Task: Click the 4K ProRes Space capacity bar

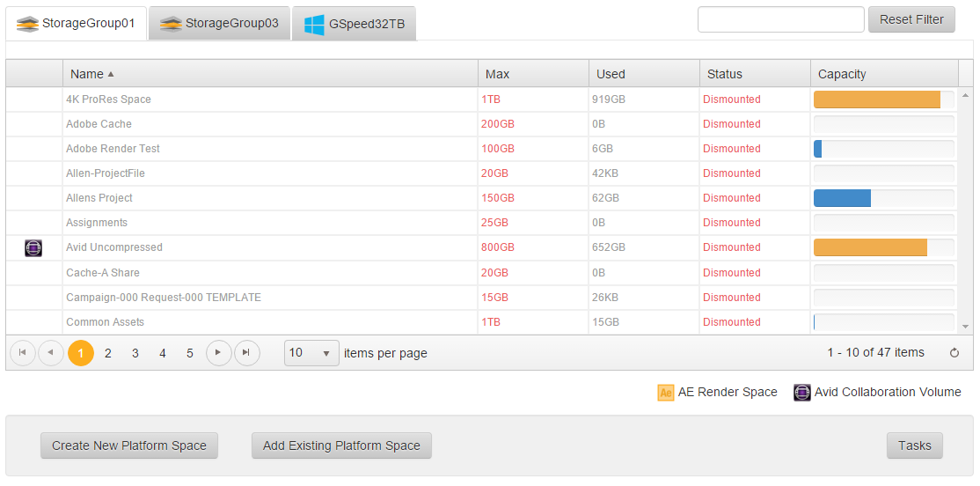Action: click(x=884, y=99)
